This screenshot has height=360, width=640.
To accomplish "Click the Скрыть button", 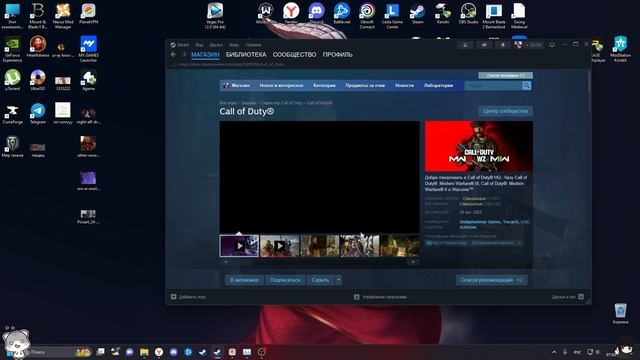I will pyautogui.click(x=320, y=280).
